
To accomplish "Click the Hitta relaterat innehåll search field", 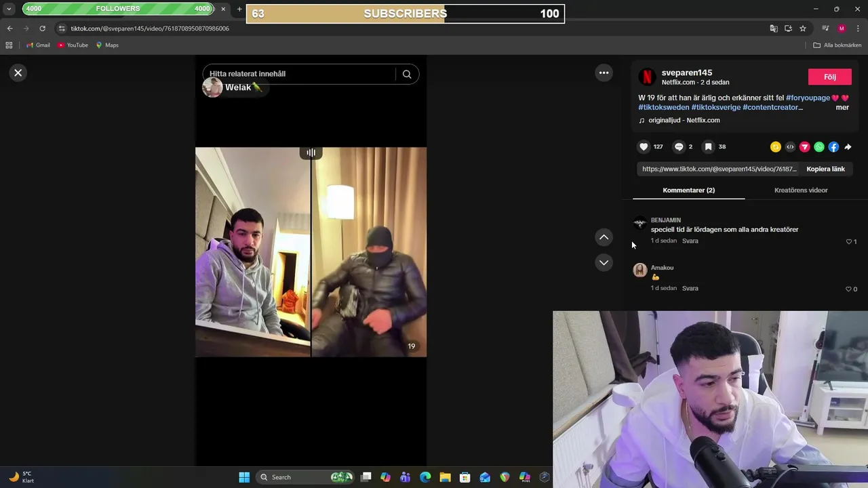I will (x=298, y=74).
